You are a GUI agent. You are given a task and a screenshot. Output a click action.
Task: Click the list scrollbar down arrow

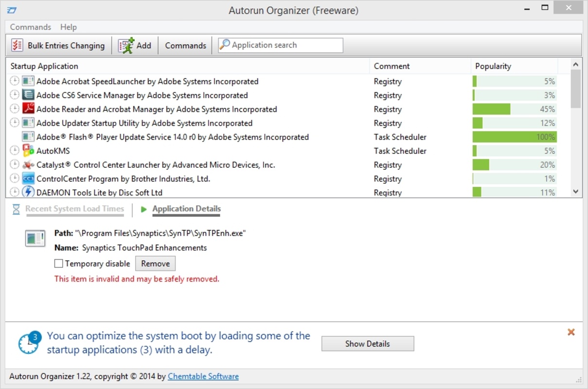(576, 192)
